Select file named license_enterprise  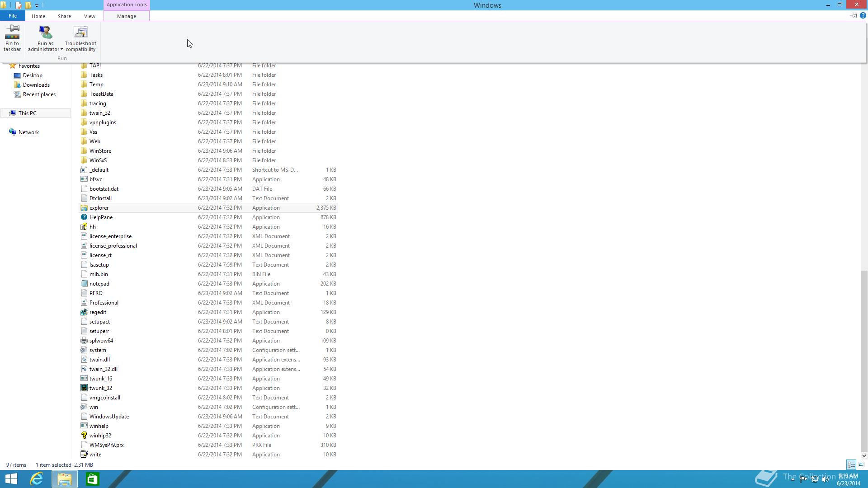110,236
